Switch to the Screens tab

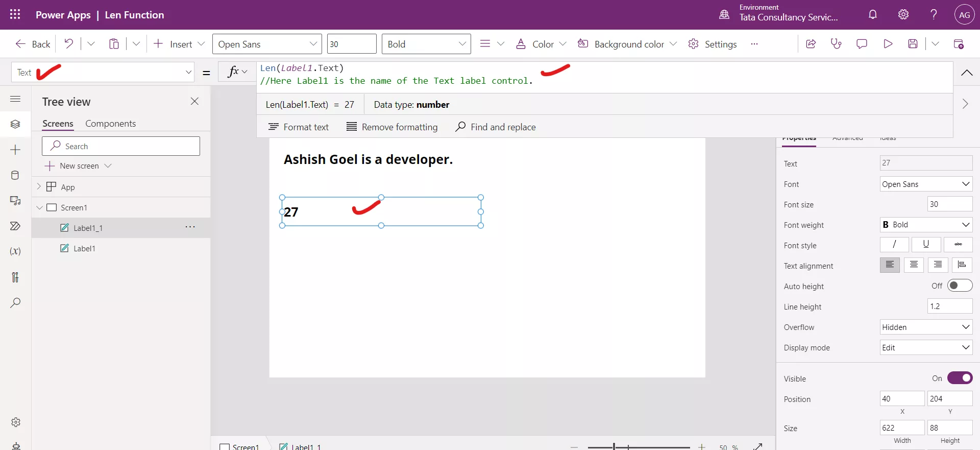coord(58,124)
